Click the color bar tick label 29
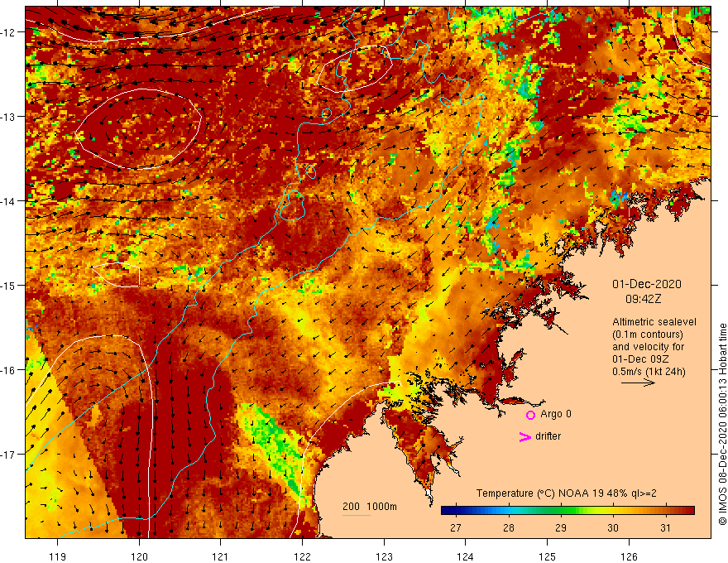The width and height of the screenshot is (728, 563). 561,527
